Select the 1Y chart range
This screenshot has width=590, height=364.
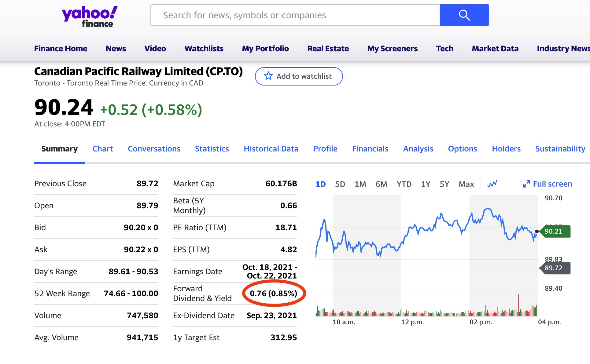coord(426,184)
